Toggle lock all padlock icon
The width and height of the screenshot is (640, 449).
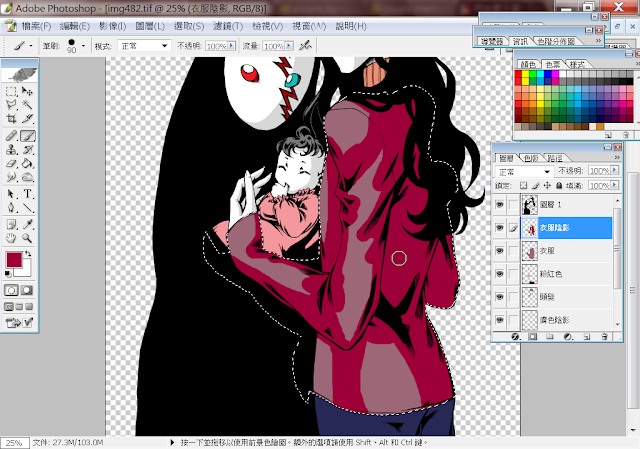click(559, 186)
